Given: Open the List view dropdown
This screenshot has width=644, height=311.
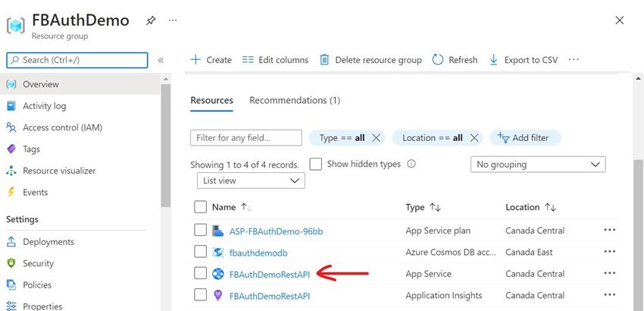Looking at the screenshot, I should tap(251, 181).
